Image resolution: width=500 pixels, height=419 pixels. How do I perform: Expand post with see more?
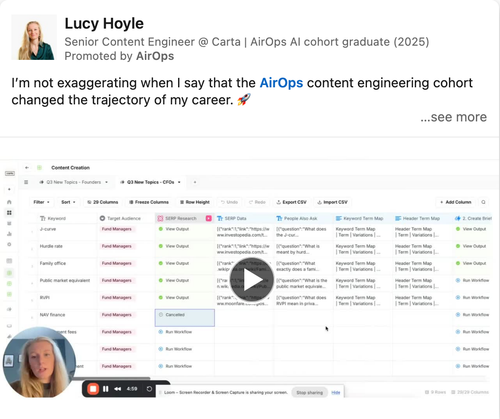453,117
